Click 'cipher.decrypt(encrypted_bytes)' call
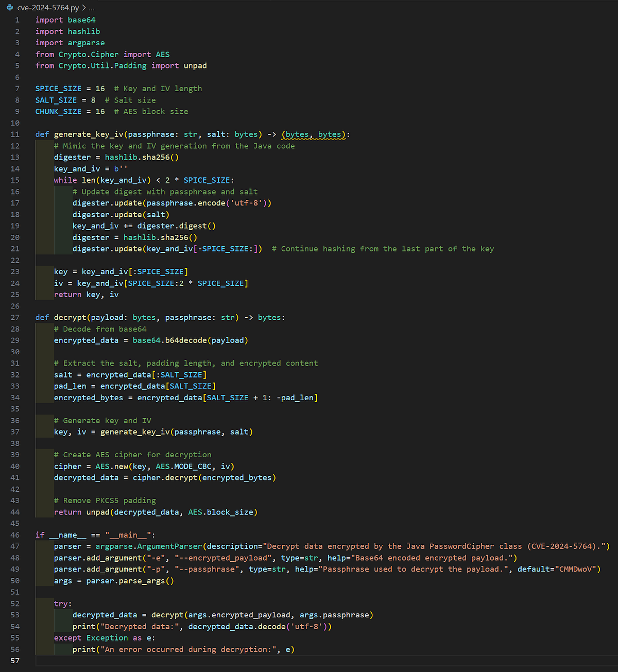The width and height of the screenshot is (618, 672). coord(204,478)
